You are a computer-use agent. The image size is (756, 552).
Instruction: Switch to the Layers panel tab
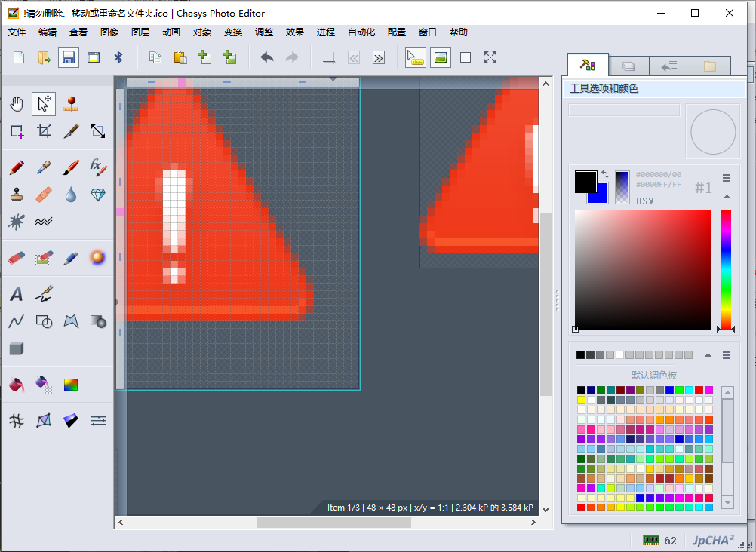(630, 66)
